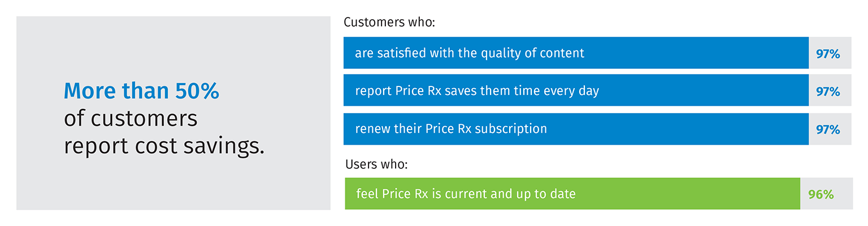The image size is (868, 226).
Task: Click 'report cost savings.' text
Action: tap(164, 146)
